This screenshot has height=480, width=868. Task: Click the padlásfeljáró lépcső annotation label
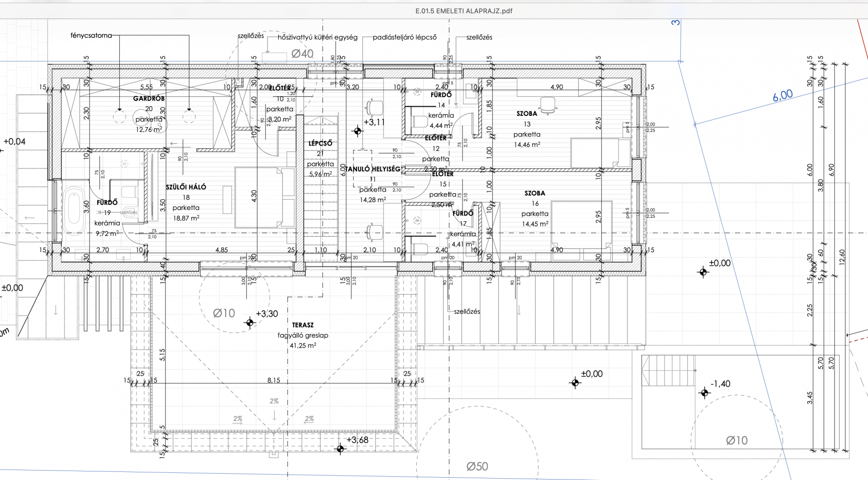(x=405, y=38)
